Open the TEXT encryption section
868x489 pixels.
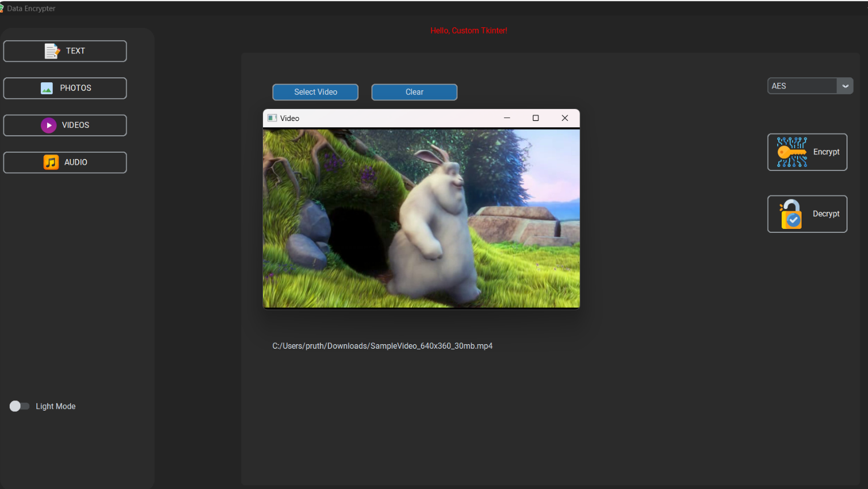pos(65,51)
